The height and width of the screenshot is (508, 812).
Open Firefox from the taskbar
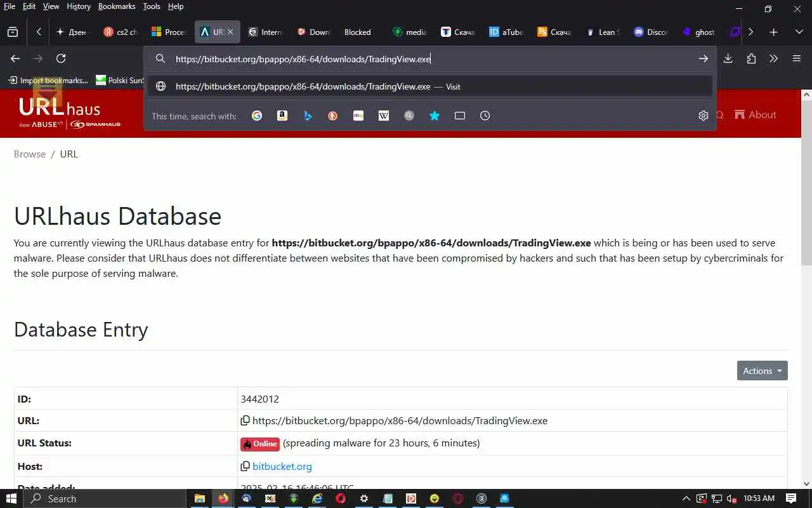(223, 498)
